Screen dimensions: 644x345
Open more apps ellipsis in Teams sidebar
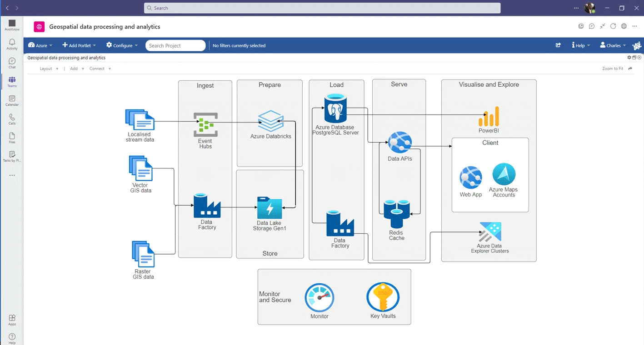12,175
